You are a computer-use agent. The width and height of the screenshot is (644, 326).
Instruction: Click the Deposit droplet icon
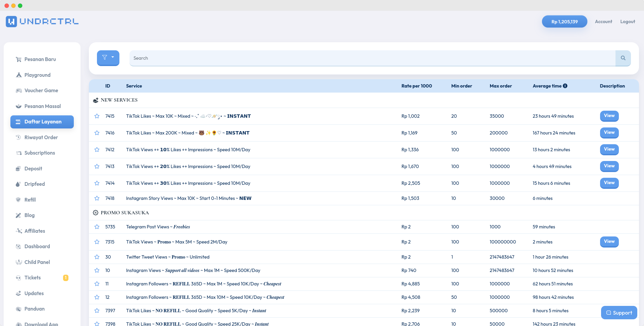click(x=18, y=168)
